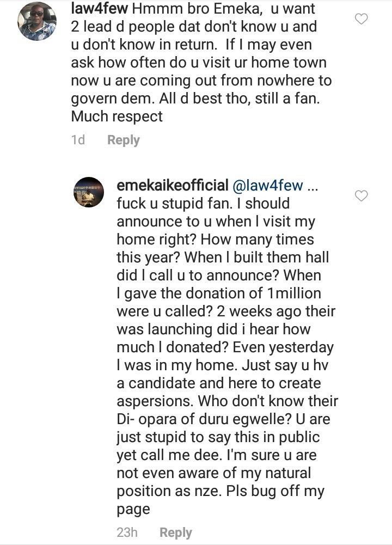Click the "Di- opara of duru egwelle?" line
Screen dimensions: 392x545
pos(223,419)
